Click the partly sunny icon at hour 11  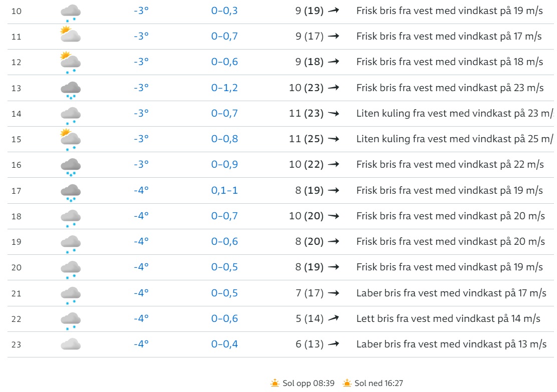point(70,35)
